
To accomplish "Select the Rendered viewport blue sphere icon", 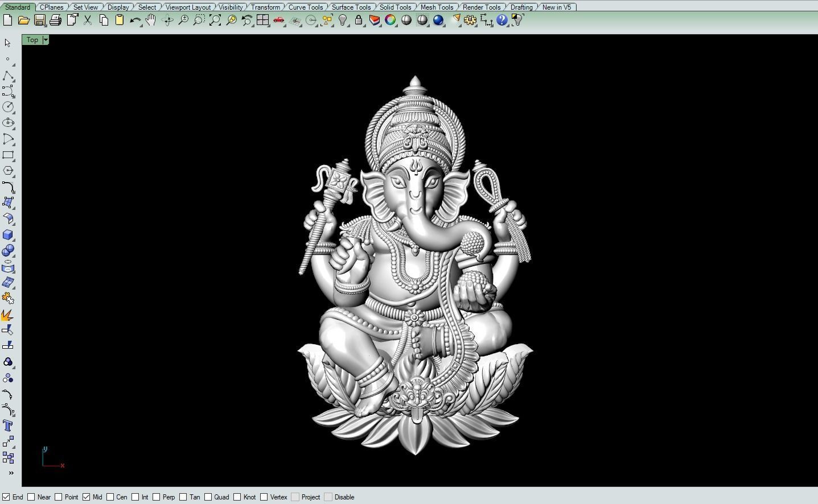I will click(x=439, y=20).
